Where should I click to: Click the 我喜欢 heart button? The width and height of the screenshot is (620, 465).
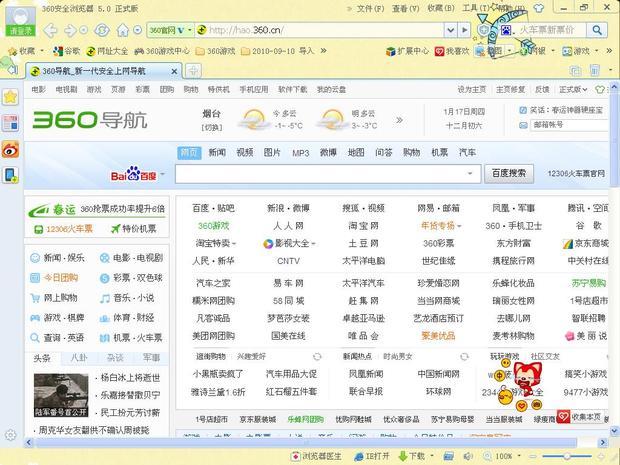tap(452, 51)
